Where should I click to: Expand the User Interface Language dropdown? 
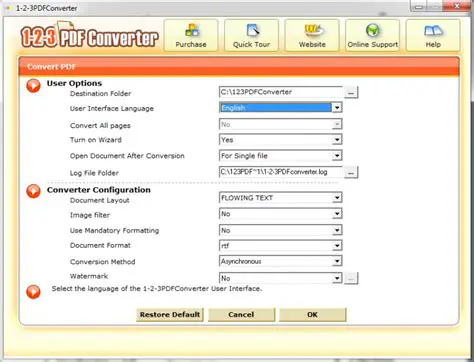(x=337, y=108)
